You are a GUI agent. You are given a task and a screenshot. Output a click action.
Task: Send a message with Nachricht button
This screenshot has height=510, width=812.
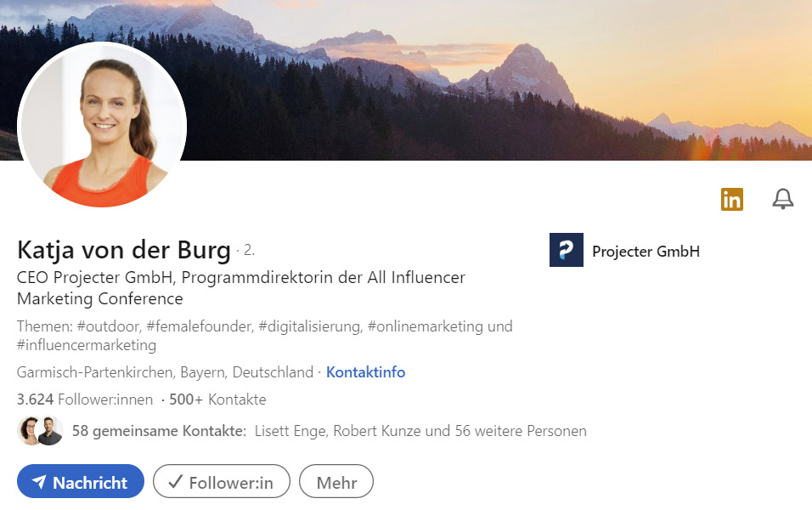tap(81, 481)
